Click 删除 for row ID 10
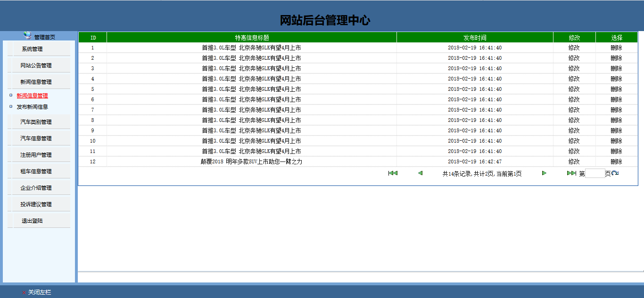The height and width of the screenshot is (298, 644). click(616, 141)
